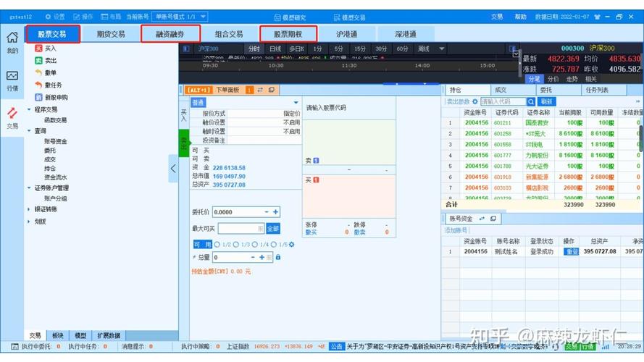644x362 pixels.
Task: Click the lock icon beside 总量 field
Action: 278,257
